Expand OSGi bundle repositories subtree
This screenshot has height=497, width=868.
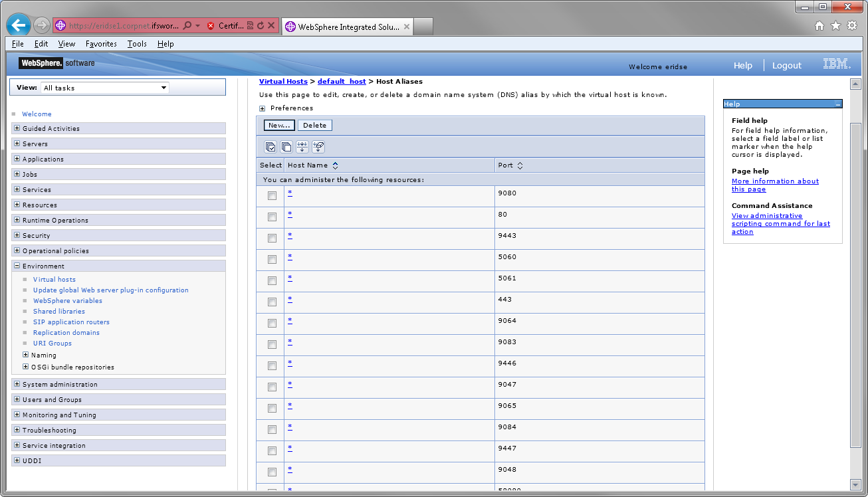26,367
